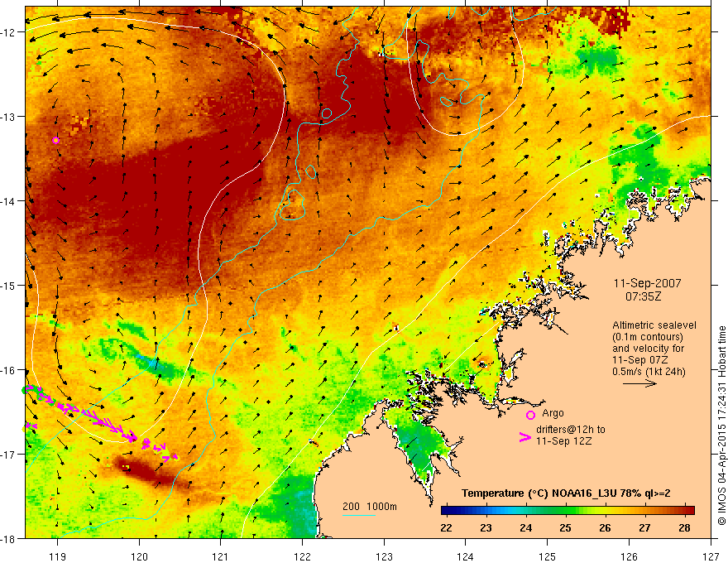
Task: Click the magenta Argo float circle on the map
Action: 55,140
